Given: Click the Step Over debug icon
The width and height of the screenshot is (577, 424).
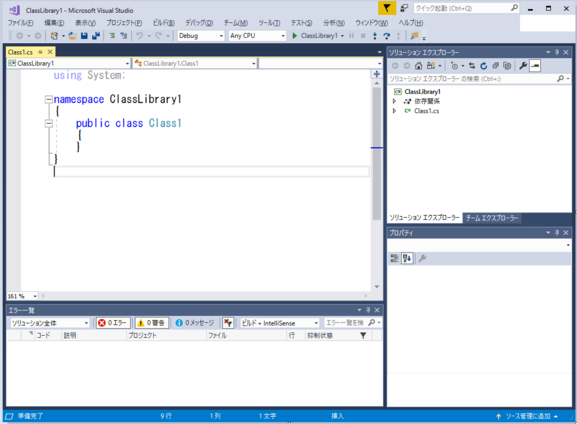Looking at the screenshot, I should coord(386,36).
